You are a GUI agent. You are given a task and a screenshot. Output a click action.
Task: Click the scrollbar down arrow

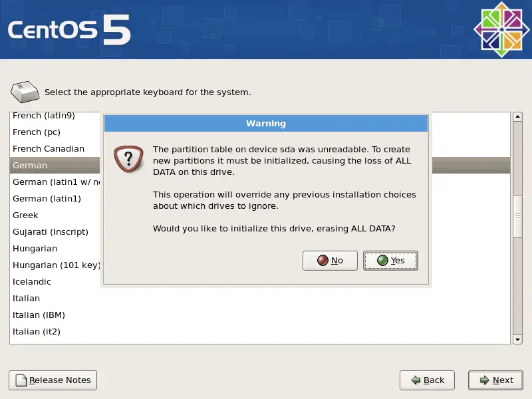pyautogui.click(x=517, y=340)
